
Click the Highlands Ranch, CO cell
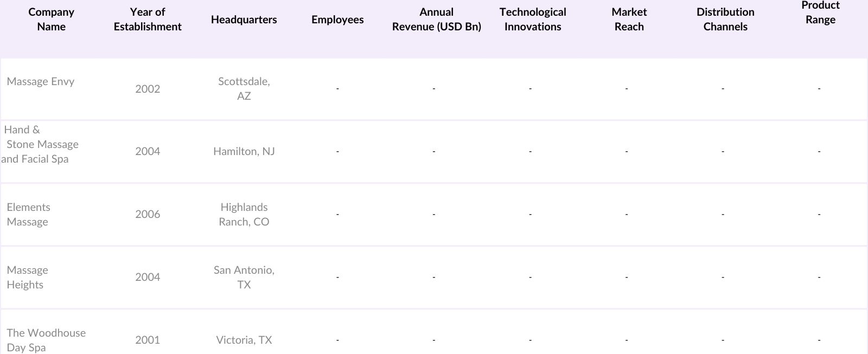(x=244, y=214)
